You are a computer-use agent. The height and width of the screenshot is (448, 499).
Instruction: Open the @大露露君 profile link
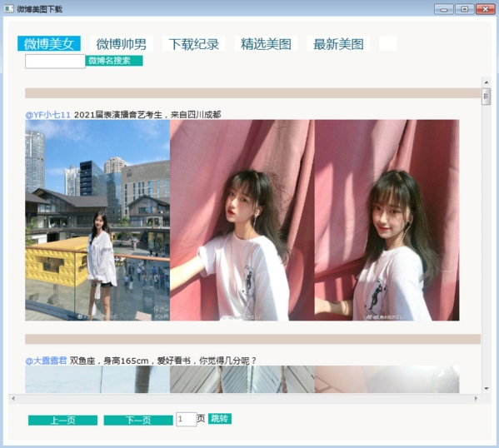tap(46, 361)
